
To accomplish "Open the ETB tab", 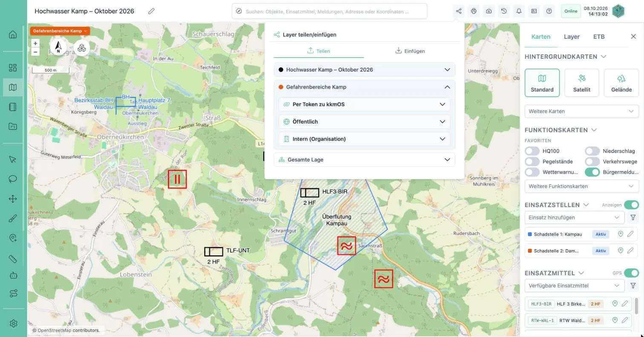I will click(x=599, y=37).
